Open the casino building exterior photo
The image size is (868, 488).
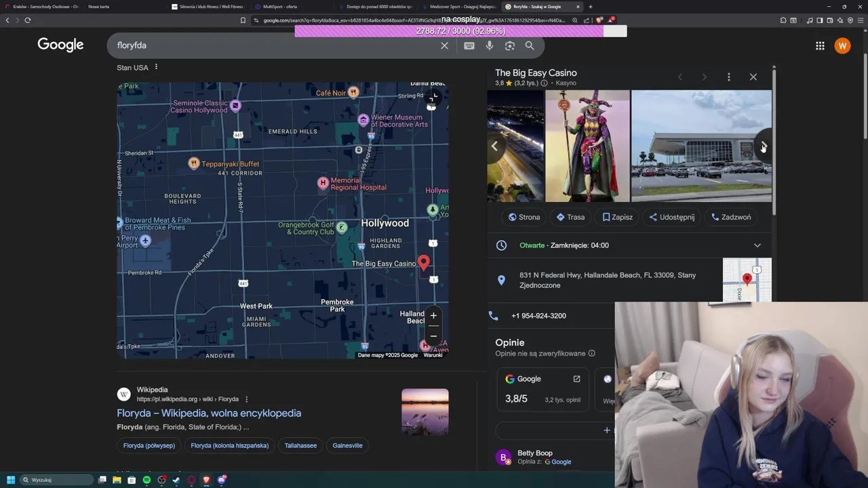click(x=701, y=146)
